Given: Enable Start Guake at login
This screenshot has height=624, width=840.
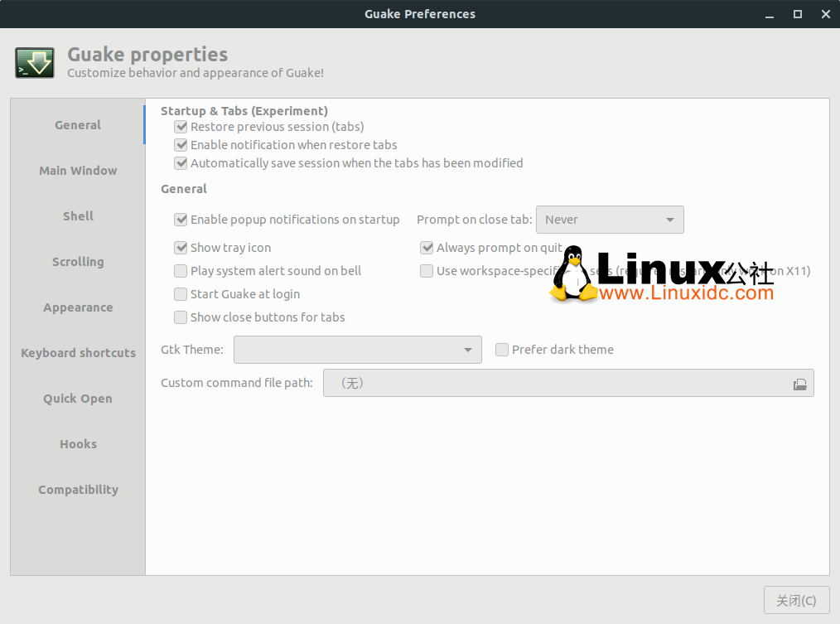Looking at the screenshot, I should pos(181,294).
